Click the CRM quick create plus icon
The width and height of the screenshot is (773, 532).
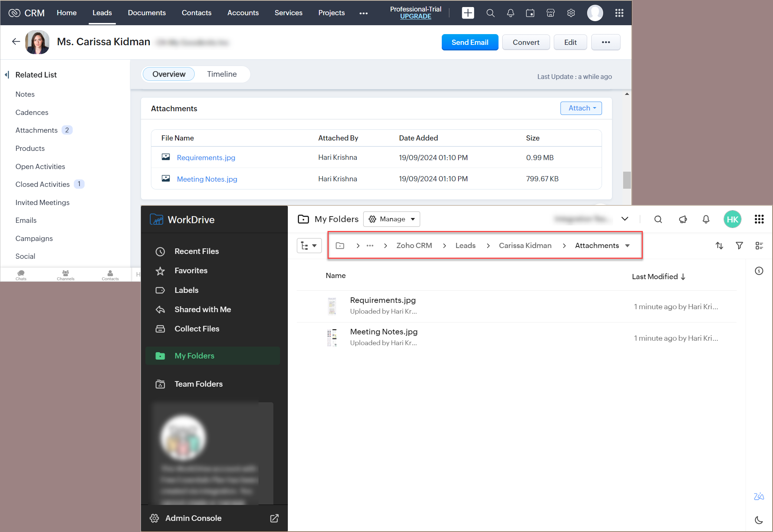click(468, 13)
